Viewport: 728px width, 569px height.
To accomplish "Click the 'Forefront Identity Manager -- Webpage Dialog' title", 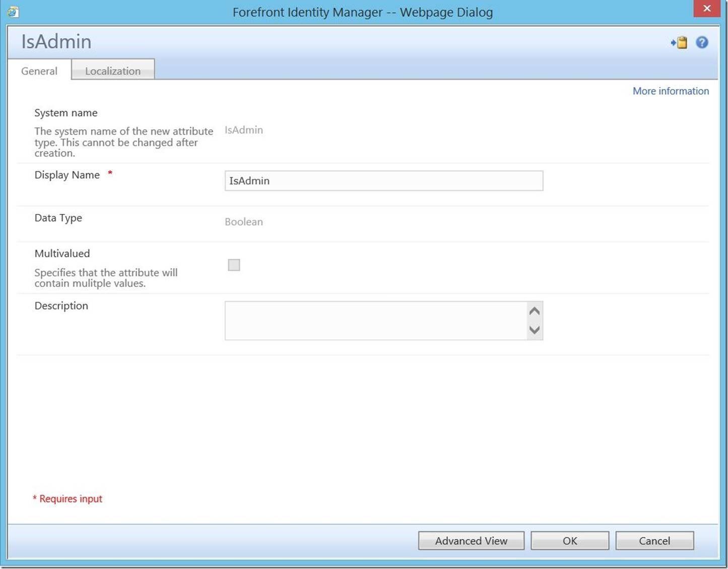I will [363, 12].
